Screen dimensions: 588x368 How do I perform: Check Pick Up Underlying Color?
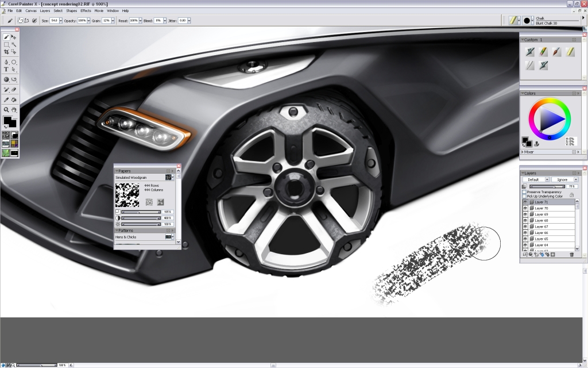point(523,196)
